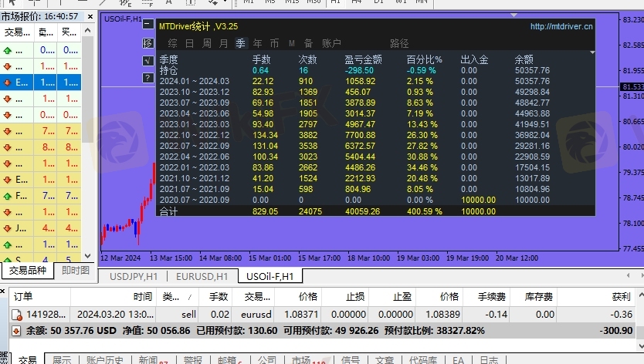Click Market Watch scroll down arrow

tap(87, 256)
